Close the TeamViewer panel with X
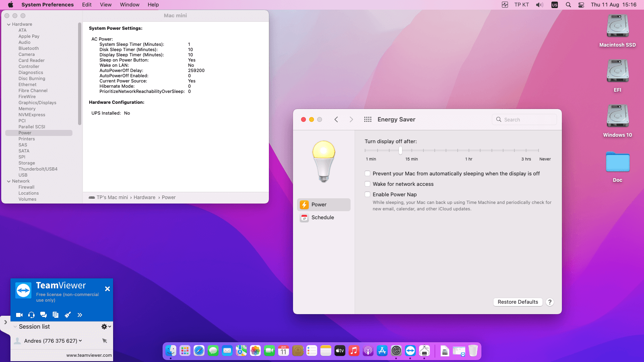This screenshot has height=362, width=644. [107, 289]
